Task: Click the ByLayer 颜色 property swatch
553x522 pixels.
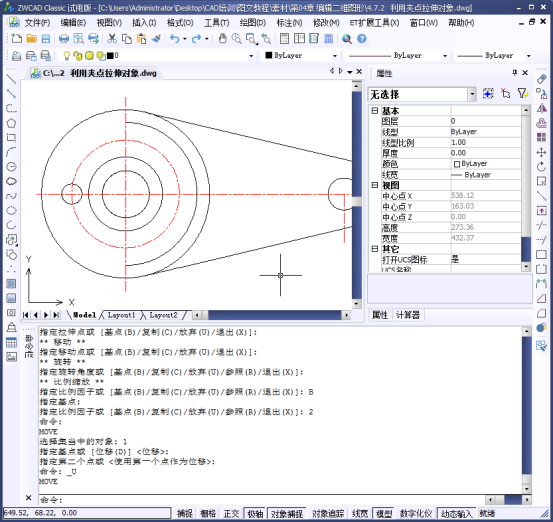Action: pyautogui.click(x=457, y=164)
